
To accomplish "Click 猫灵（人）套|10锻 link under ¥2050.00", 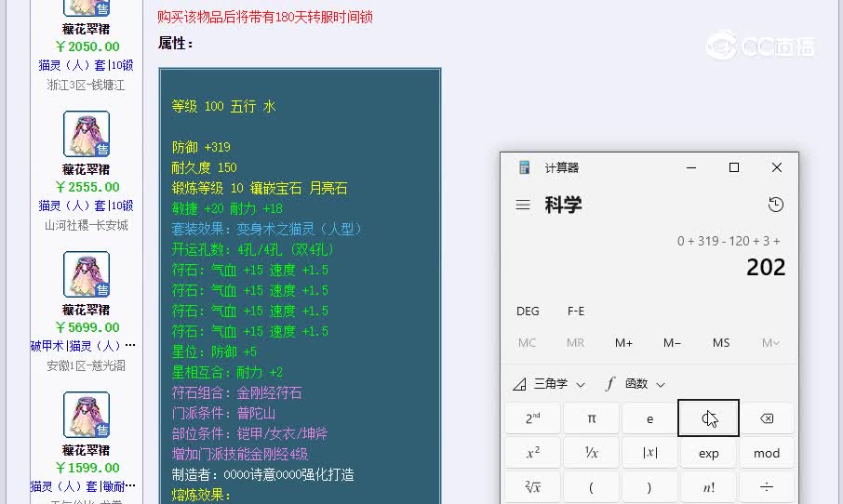I will [86, 65].
